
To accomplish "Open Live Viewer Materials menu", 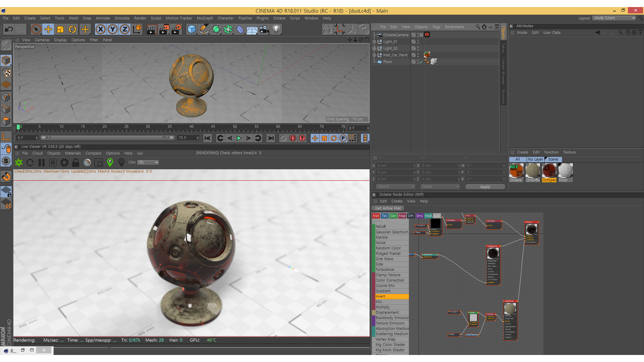I will tap(73, 153).
